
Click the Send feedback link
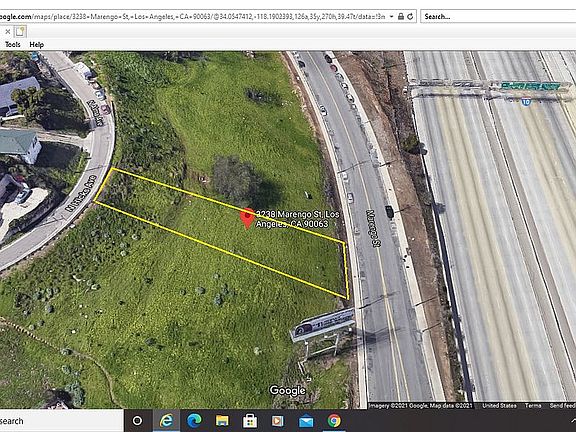point(562,406)
